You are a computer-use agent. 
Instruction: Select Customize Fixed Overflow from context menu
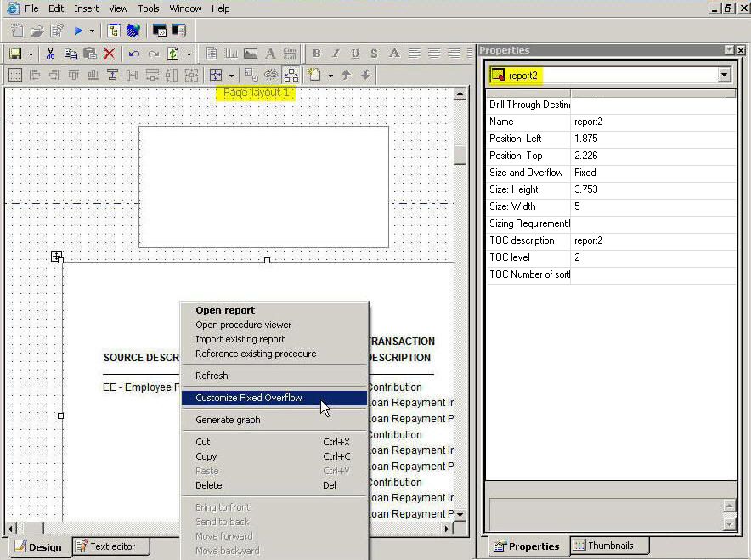[249, 398]
